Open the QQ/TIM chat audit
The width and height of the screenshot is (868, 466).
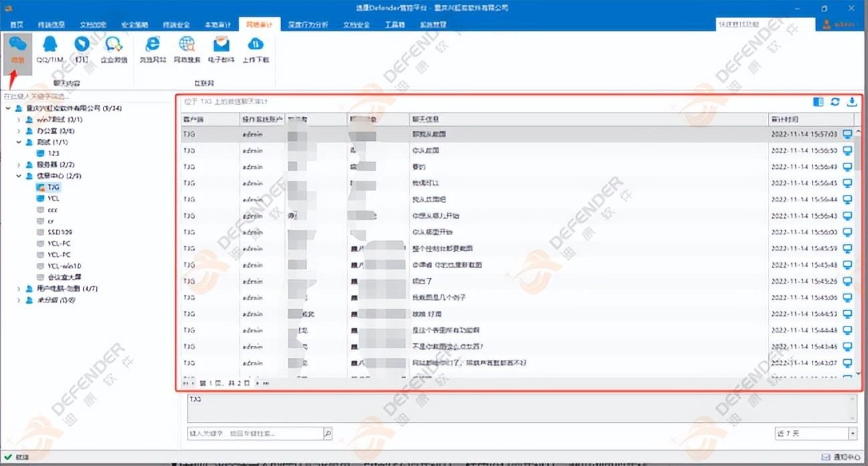tap(49, 50)
